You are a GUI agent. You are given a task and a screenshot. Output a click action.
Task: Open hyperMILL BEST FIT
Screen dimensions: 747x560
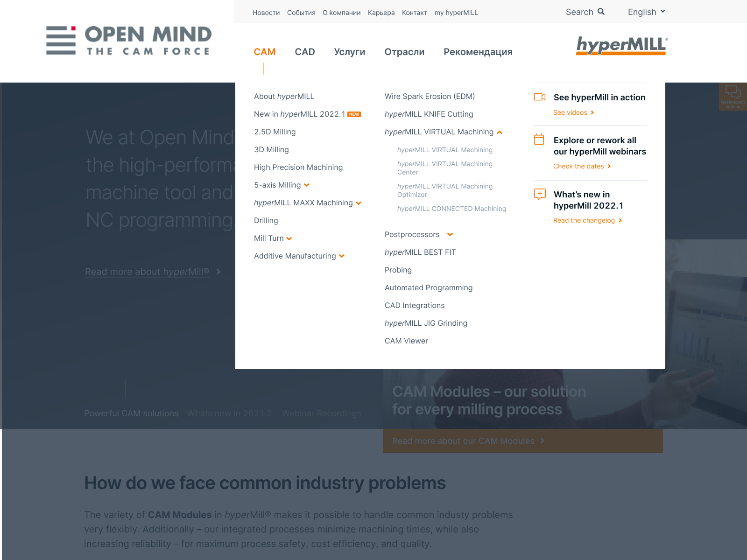tap(420, 252)
